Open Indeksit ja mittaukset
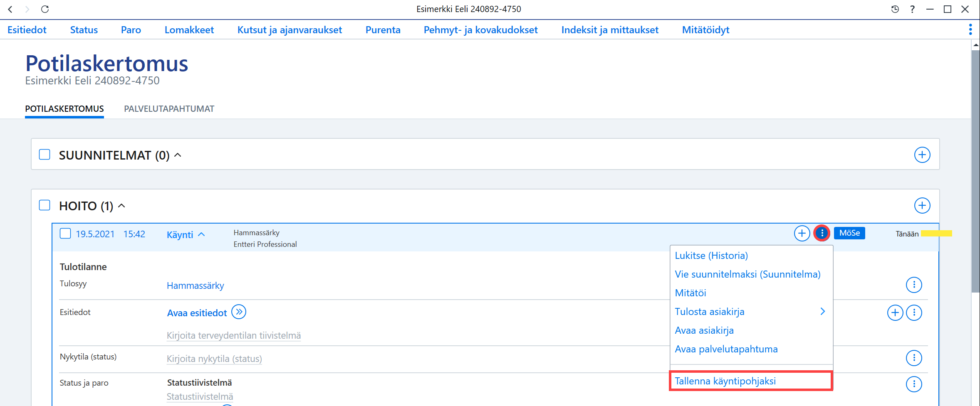 point(610,30)
